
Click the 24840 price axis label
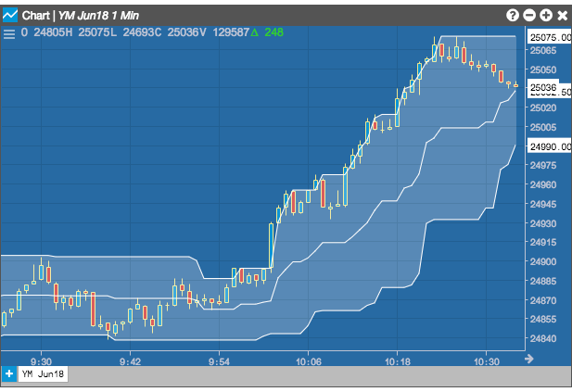pos(543,338)
